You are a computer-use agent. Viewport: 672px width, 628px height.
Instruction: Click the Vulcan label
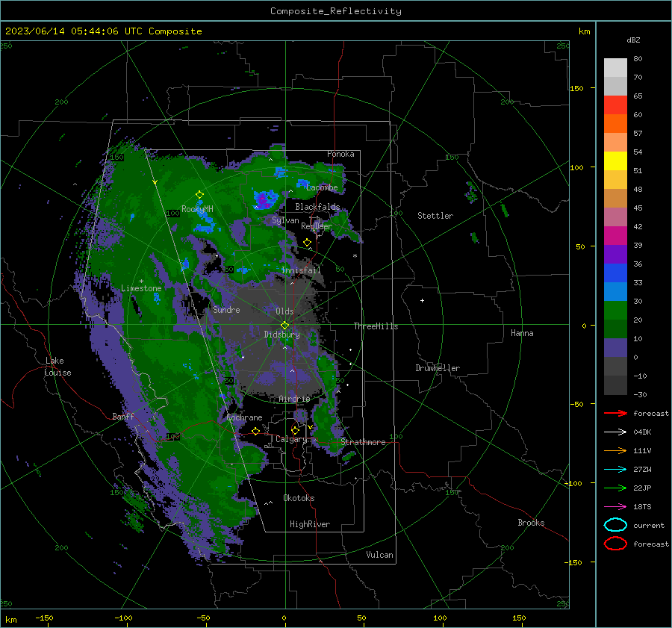pos(380,555)
